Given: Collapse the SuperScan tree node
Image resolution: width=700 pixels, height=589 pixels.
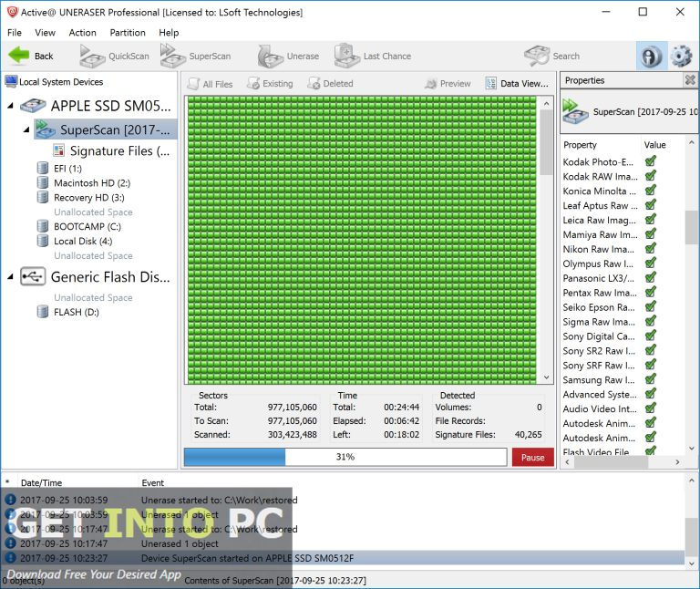Looking at the screenshot, I should click(x=26, y=129).
